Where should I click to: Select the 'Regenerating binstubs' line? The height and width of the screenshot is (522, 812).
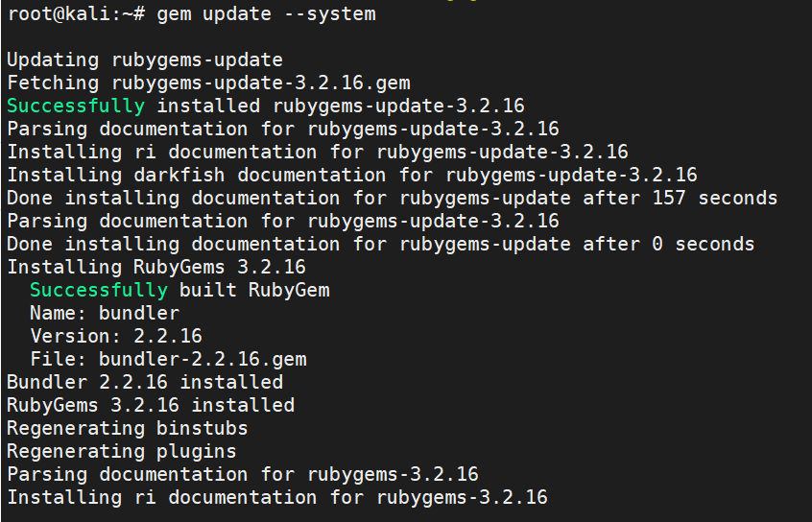[x=128, y=428]
